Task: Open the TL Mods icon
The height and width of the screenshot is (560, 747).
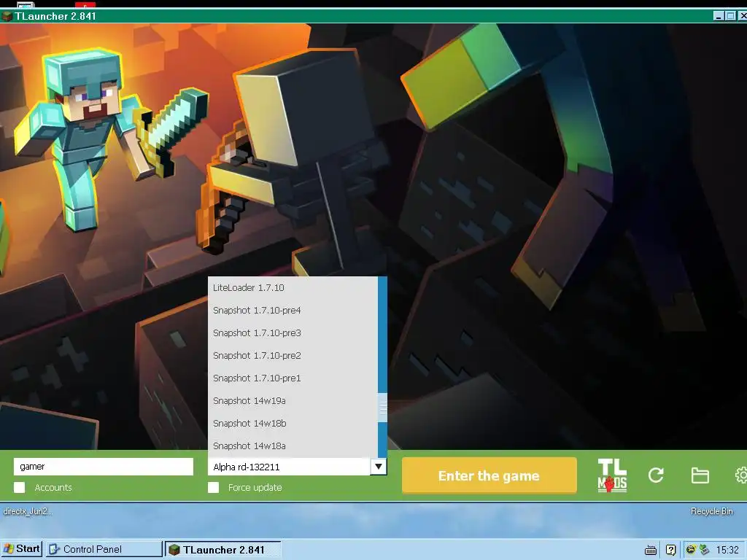Action: click(612, 475)
